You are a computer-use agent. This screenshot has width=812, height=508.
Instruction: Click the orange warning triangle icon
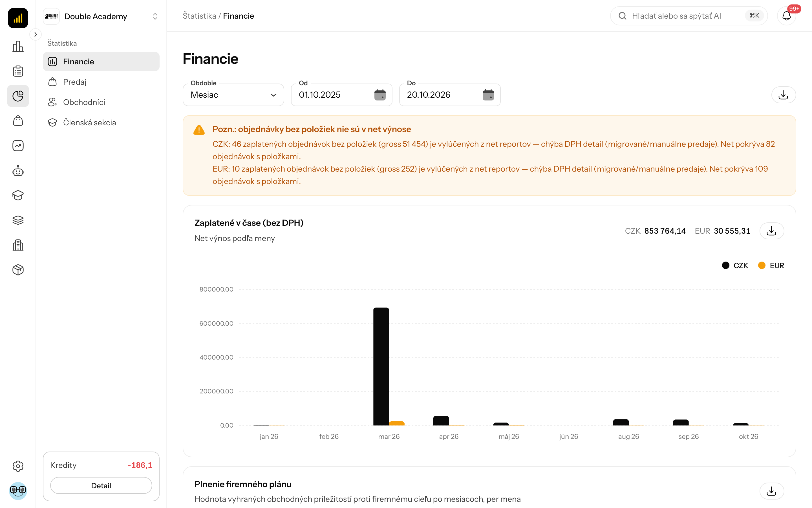[x=199, y=130]
